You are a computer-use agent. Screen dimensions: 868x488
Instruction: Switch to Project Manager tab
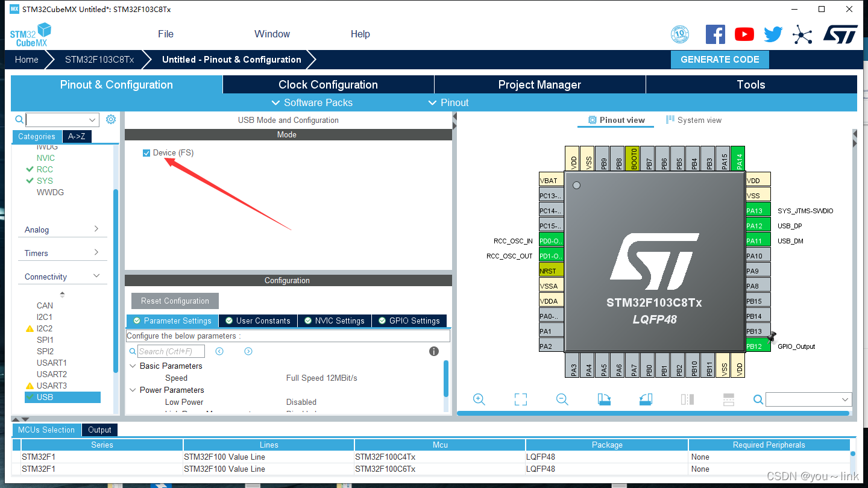tap(539, 84)
